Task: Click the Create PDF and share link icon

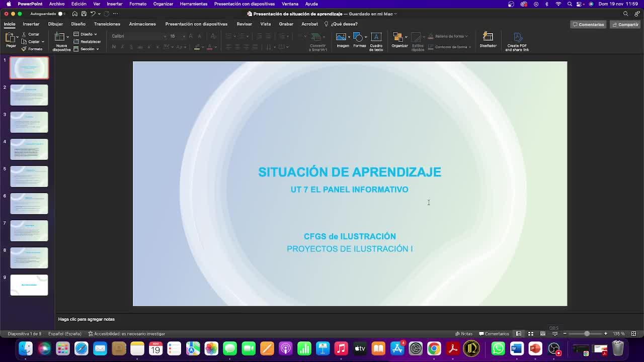Action: point(517,39)
